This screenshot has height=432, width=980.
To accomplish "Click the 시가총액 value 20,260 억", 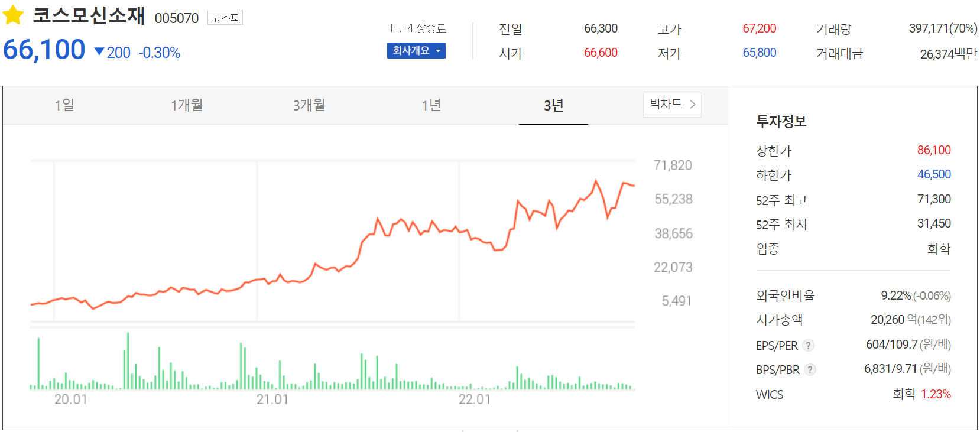I will 894,320.
